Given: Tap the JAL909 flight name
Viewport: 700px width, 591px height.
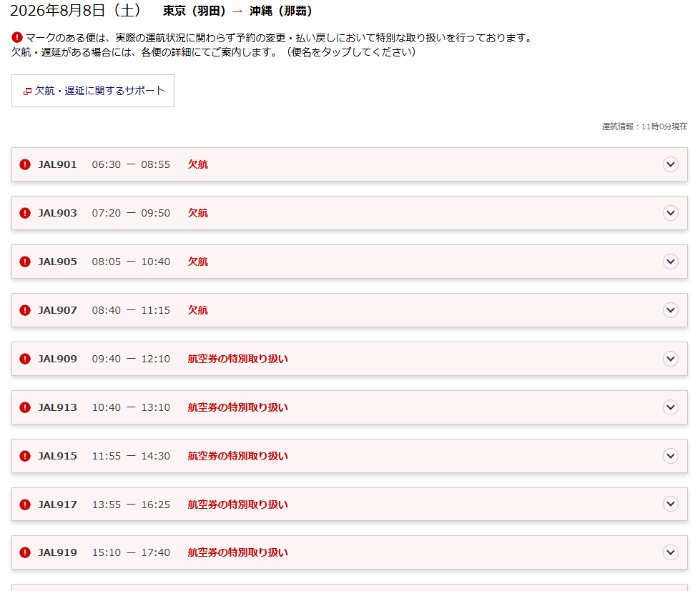Looking at the screenshot, I should pyautogui.click(x=57, y=359).
